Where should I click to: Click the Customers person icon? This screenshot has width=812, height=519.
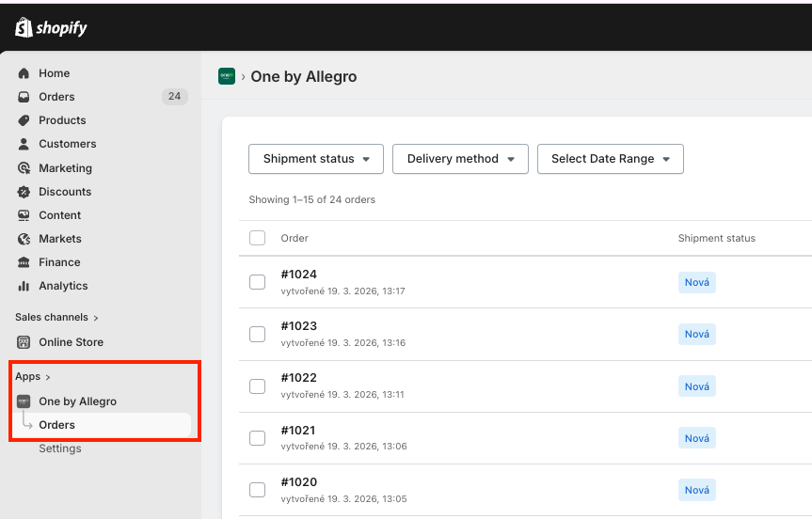pos(24,144)
